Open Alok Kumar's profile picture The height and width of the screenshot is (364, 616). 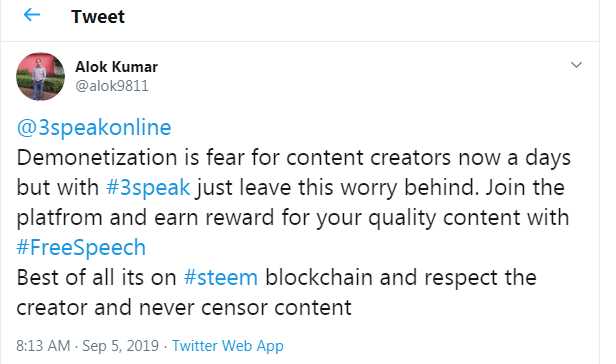40,76
